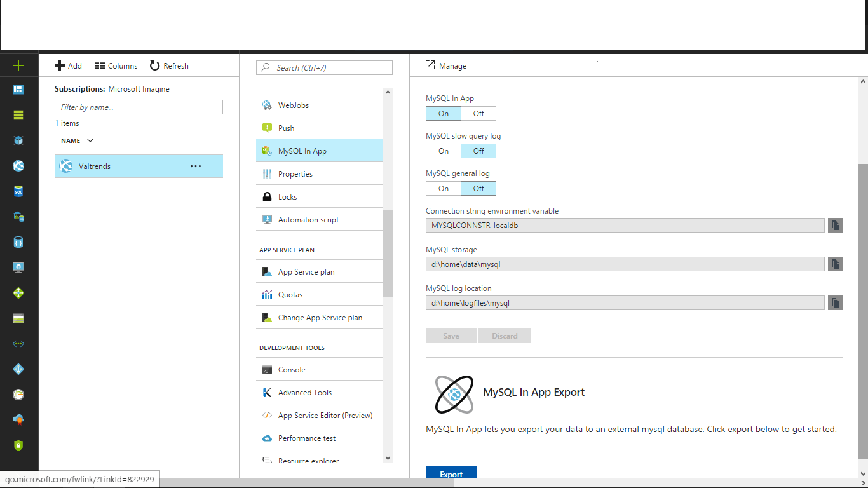Open SQL databases icon in left sidebar
The image size is (868, 488).
pyautogui.click(x=18, y=191)
